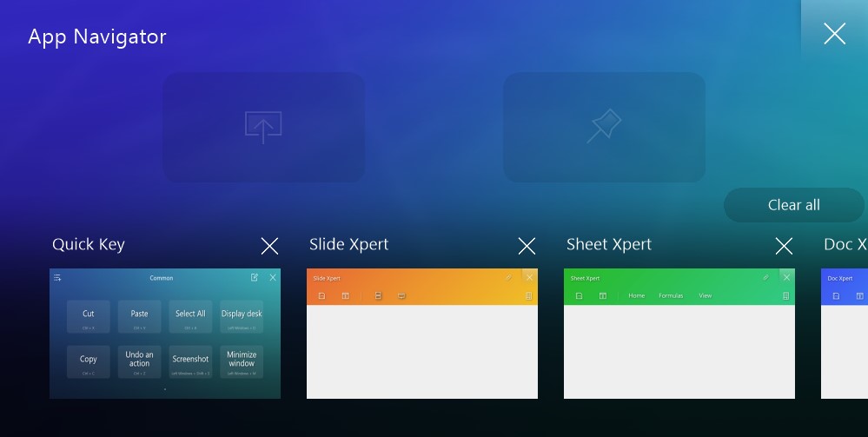Click the Minimize window shortcut key
Screen dimensions: 868x437
[242, 361]
